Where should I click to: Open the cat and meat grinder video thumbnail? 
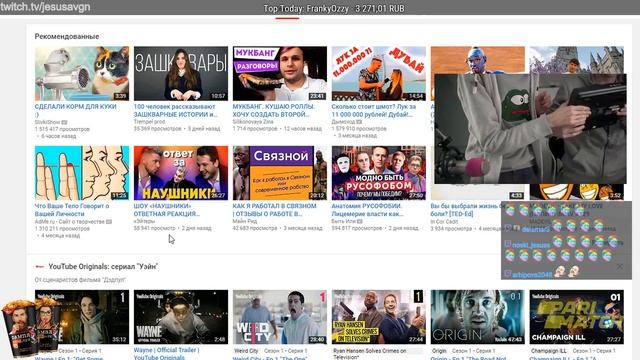click(x=82, y=73)
